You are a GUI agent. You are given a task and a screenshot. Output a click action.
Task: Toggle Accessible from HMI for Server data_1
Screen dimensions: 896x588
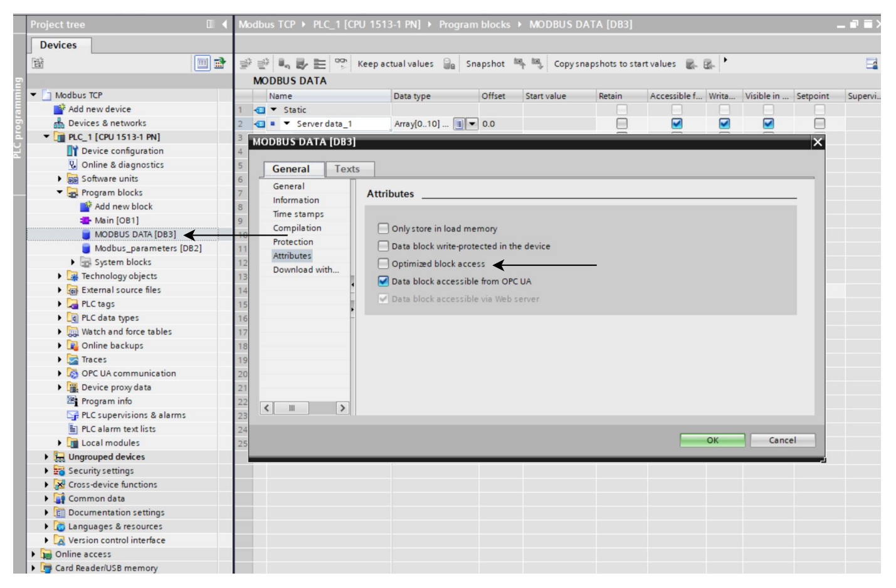[x=677, y=123]
